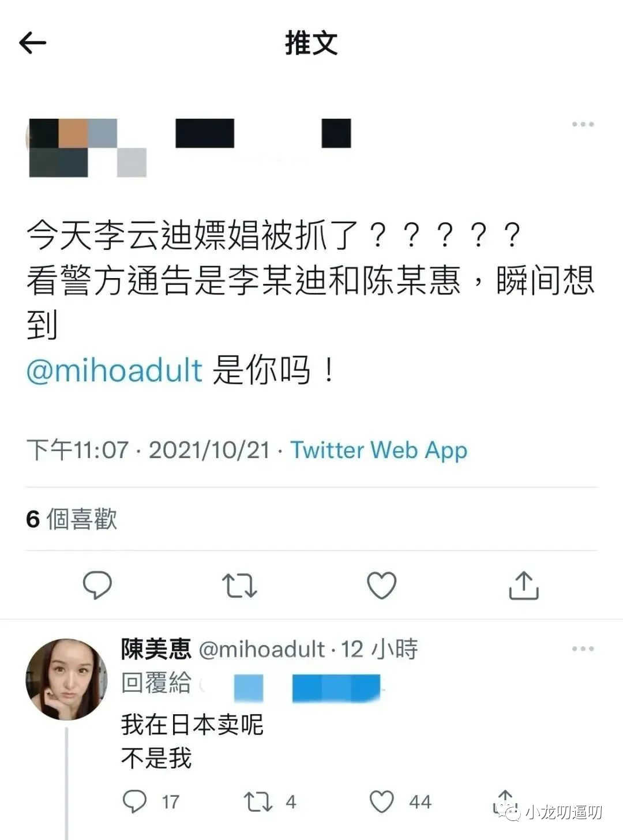Screen dimensions: 623x840
Task: Like the main tweet via the heart icon
Action: (x=382, y=585)
